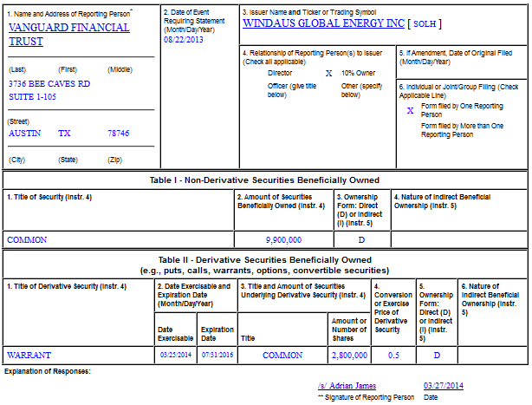The width and height of the screenshot is (532, 405).
Task: Open the WINDAUS GLOBAL ENERGY INC link
Action: pos(323,23)
